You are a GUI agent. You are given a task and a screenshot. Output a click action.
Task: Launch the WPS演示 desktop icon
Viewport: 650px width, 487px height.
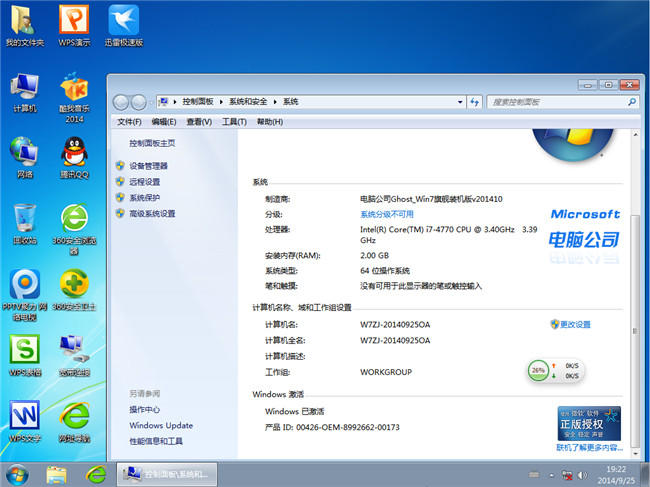74,26
